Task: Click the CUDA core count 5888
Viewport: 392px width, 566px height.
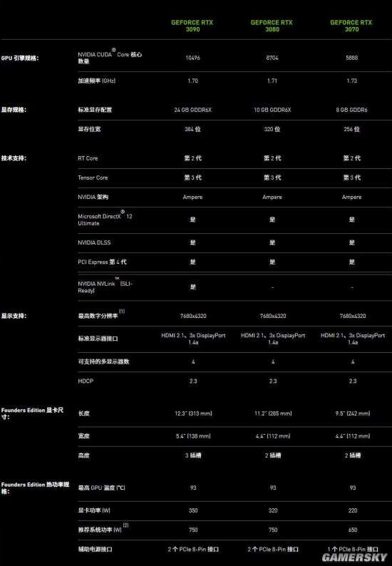Action: tap(352, 58)
